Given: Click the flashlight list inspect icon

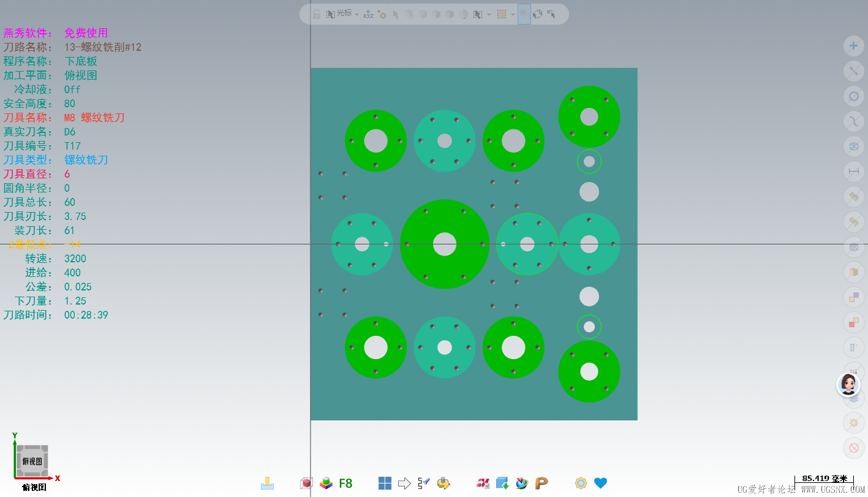Looking at the screenshot, I should pyautogui.click(x=424, y=484).
